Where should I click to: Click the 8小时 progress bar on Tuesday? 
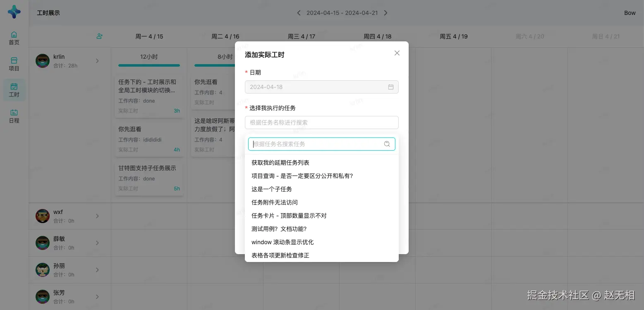pyautogui.click(x=215, y=65)
